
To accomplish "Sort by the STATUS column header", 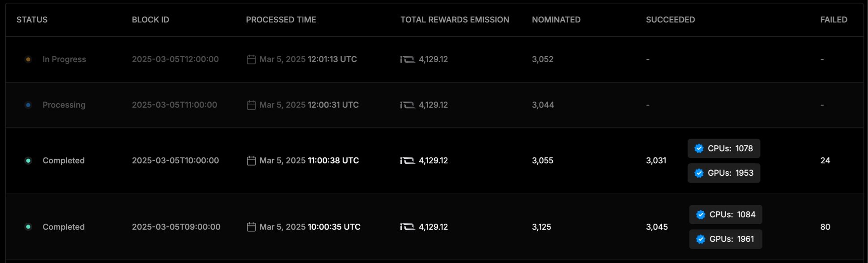I will click(32, 20).
